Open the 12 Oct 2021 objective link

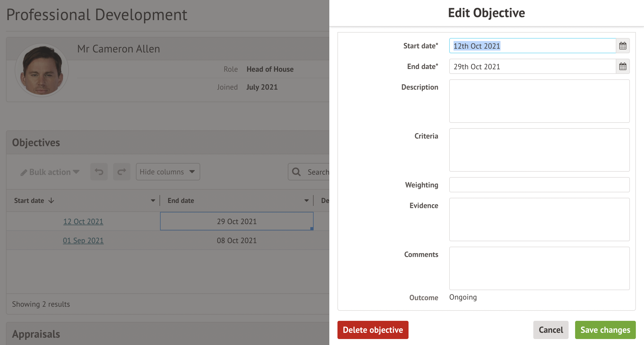tap(83, 221)
